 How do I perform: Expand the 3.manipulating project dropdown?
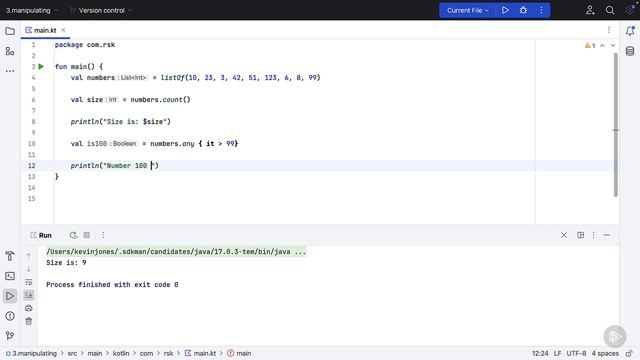[31, 10]
